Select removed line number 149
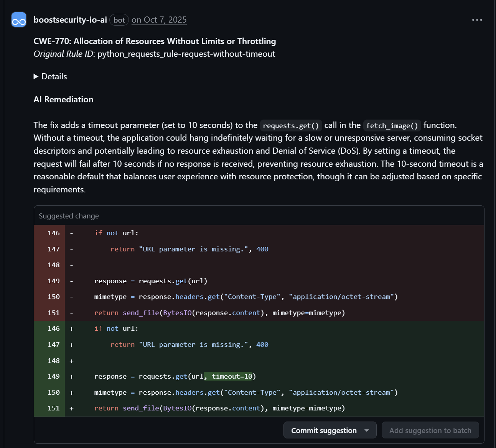 click(53, 281)
